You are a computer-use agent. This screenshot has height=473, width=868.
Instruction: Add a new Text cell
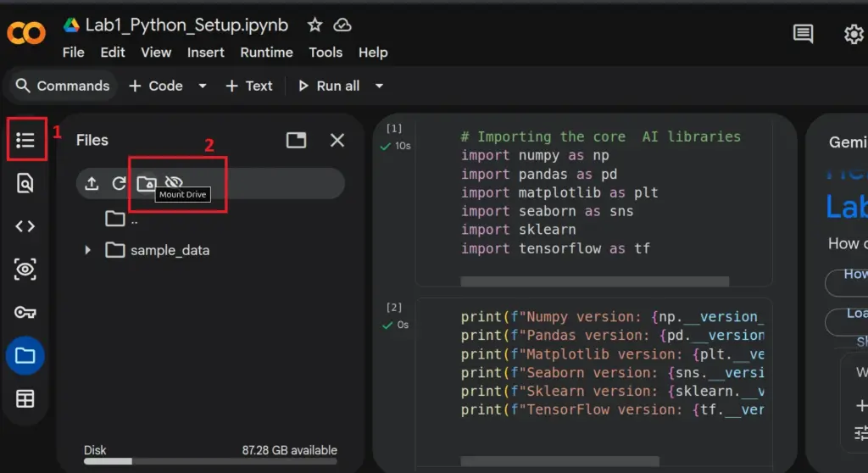(249, 86)
